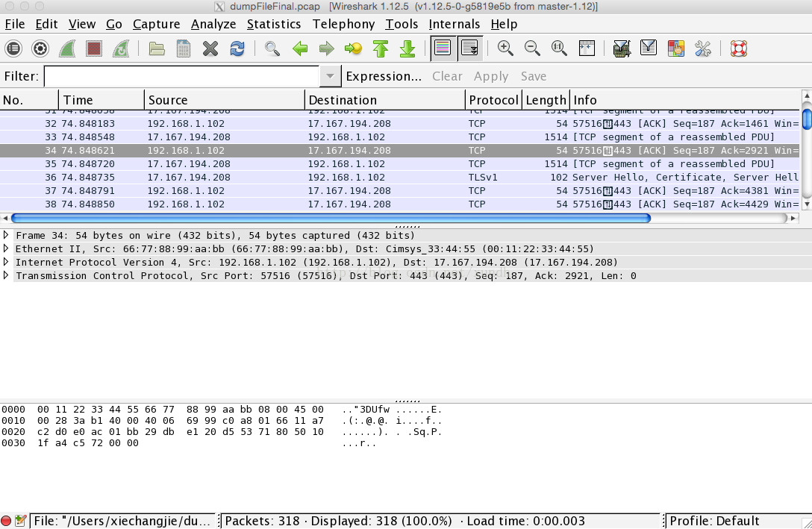Screen dimensions: 812x529
Task: Reload this capture file icon
Action: pos(237,48)
